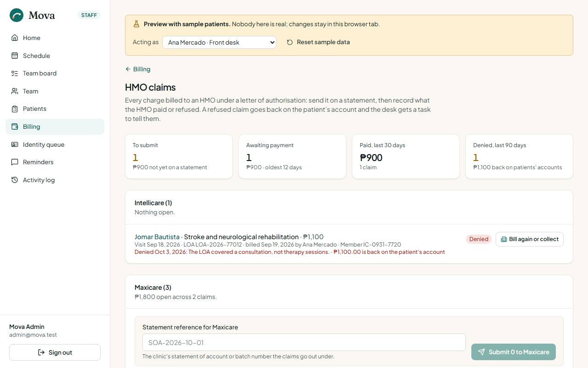Click the Identity queue ID card icon
This screenshot has height=368, width=588.
[x=15, y=144]
